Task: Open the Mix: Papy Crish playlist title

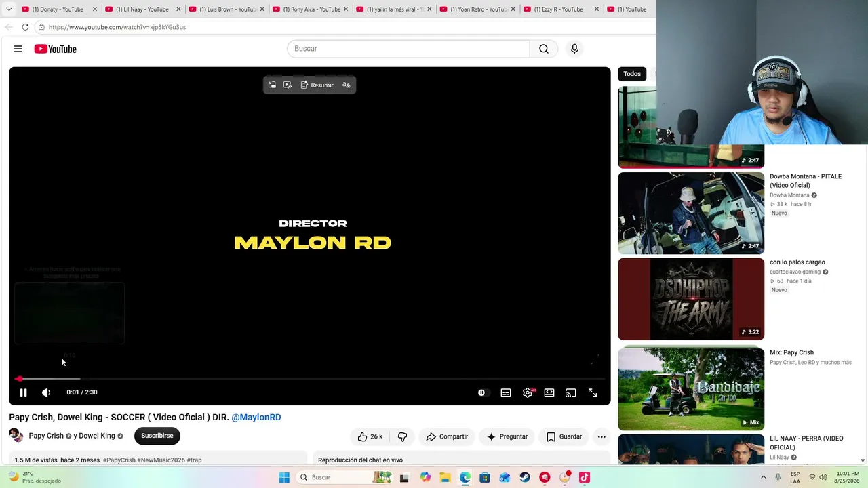Action: [x=791, y=352]
